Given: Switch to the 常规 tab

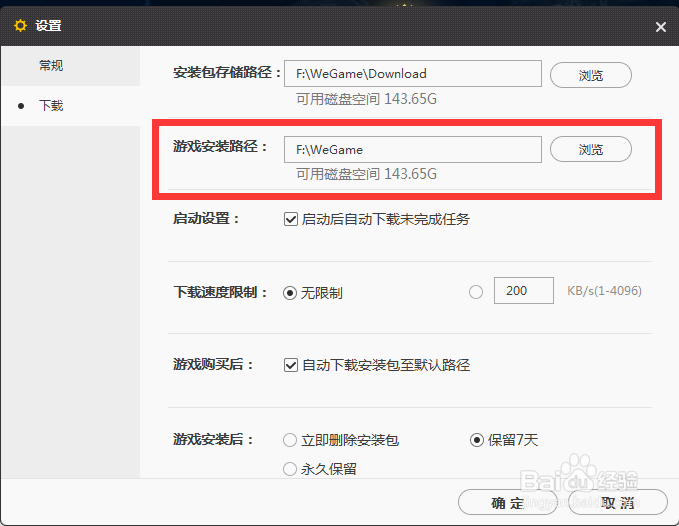Looking at the screenshot, I should (x=51, y=66).
